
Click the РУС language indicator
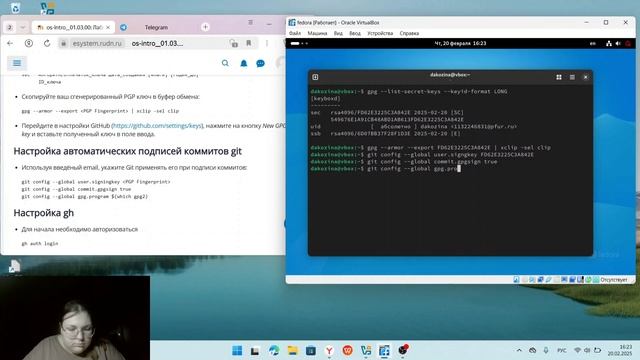[x=562, y=350]
